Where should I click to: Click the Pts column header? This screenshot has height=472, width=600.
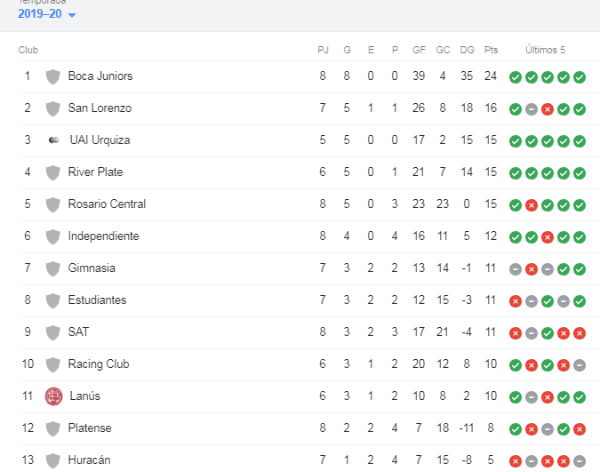491,49
